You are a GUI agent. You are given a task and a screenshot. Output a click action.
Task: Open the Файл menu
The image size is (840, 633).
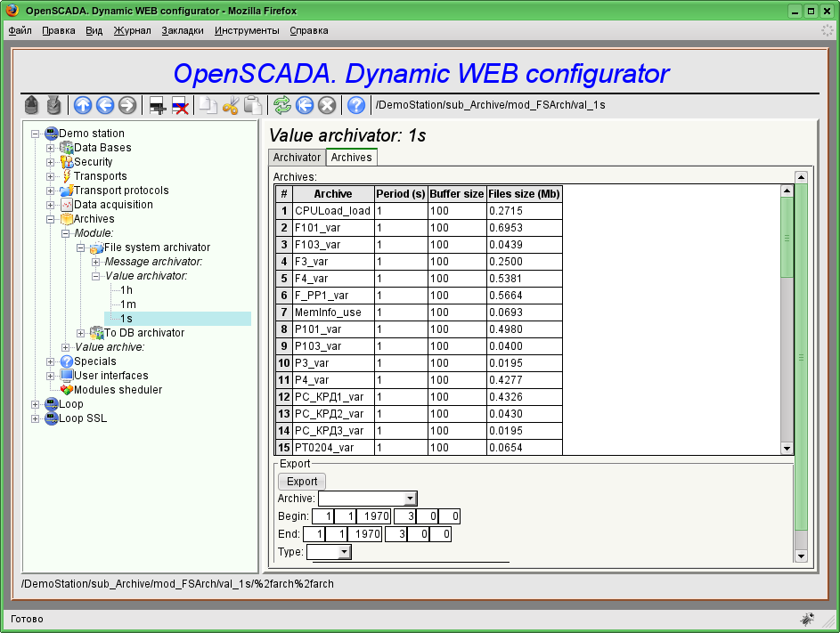(20, 30)
